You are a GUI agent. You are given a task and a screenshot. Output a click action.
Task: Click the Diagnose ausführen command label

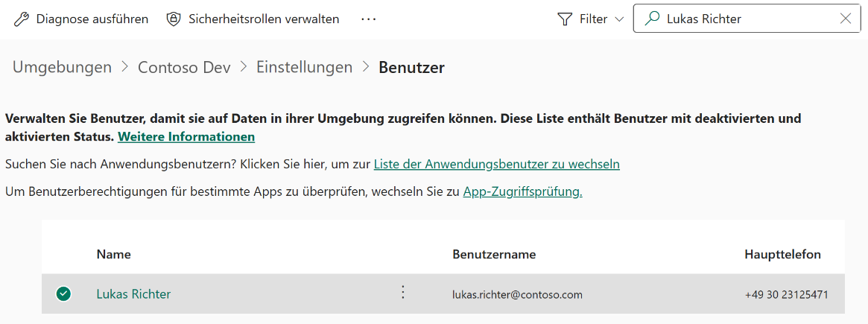coord(92,19)
